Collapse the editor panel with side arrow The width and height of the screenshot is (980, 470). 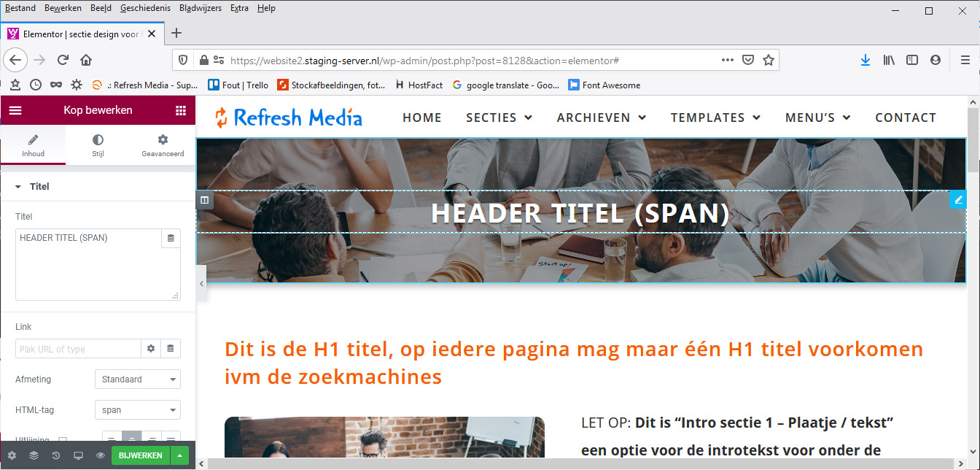coord(201,282)
